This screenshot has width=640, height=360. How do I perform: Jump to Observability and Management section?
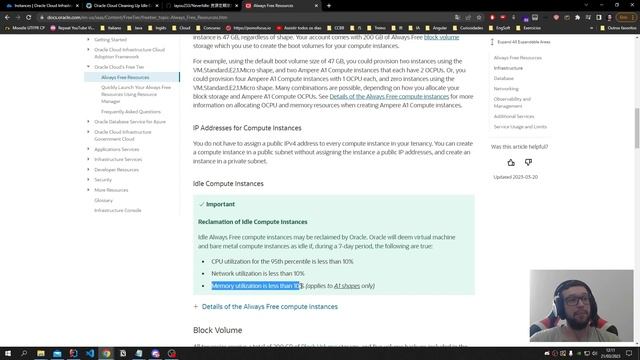(512, 102)
